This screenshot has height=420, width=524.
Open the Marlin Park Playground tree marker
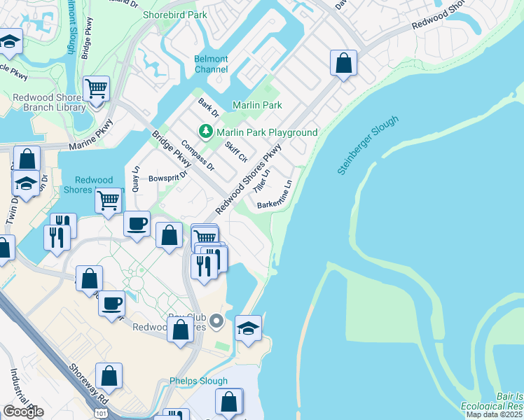206,132
